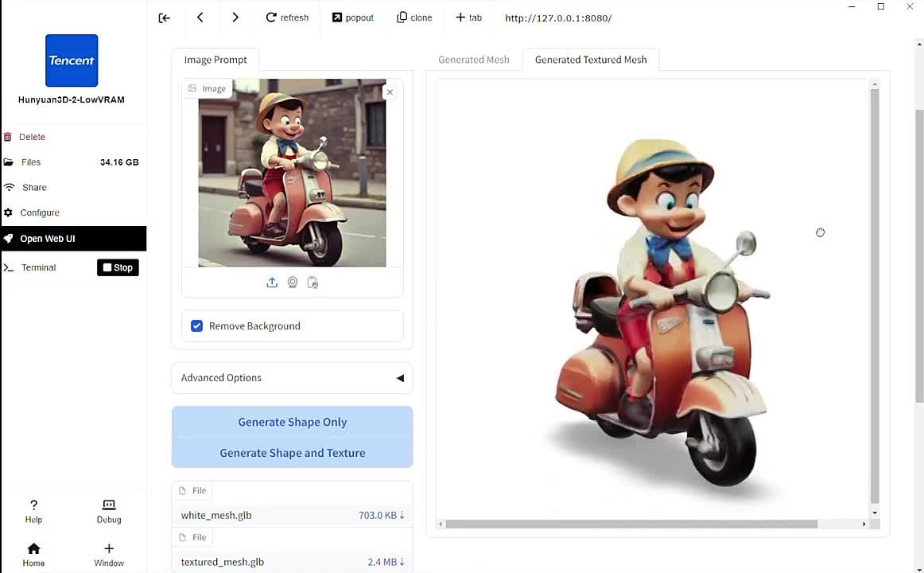Go back with the left chevron

200,17
